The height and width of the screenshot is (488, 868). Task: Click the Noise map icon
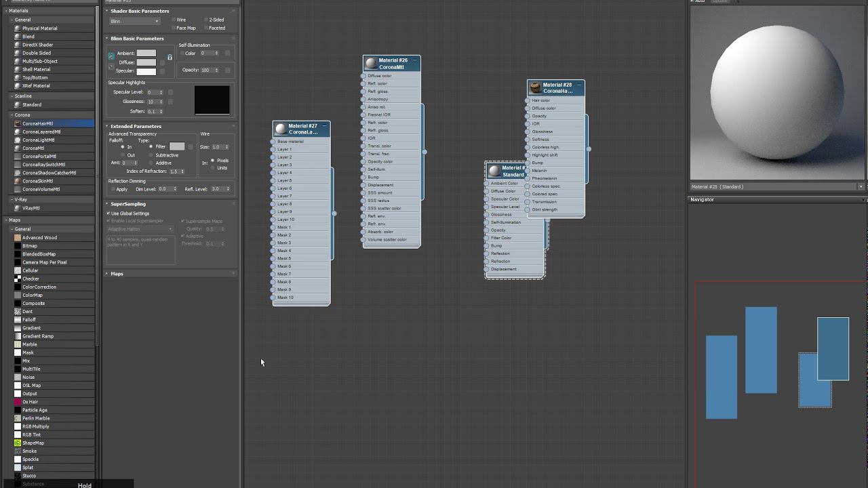pos(18,377)
